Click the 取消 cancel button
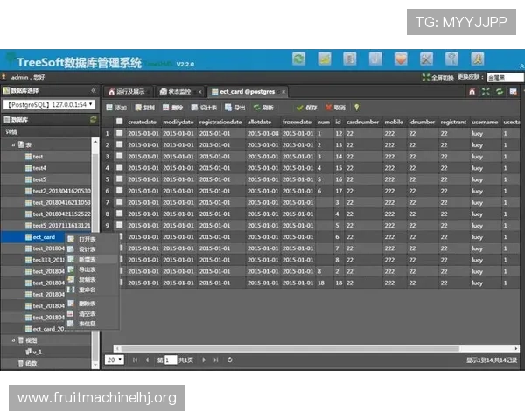 coord(334,108)
